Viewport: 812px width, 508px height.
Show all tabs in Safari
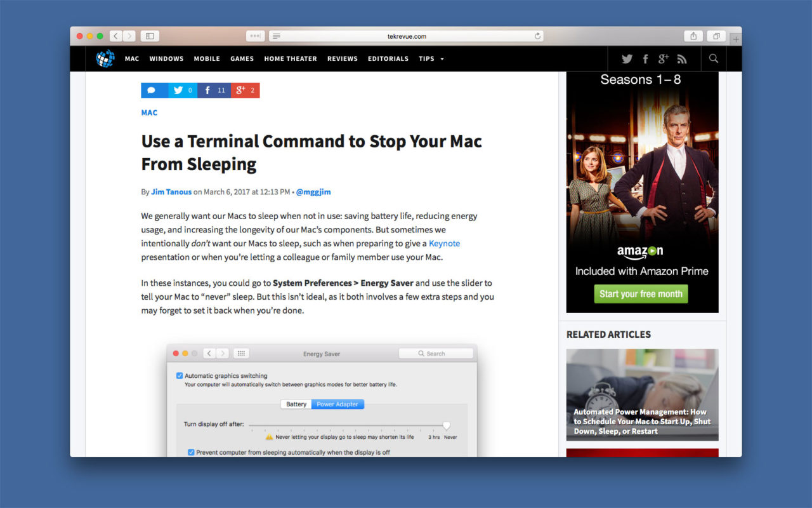(x=716, y=36)
